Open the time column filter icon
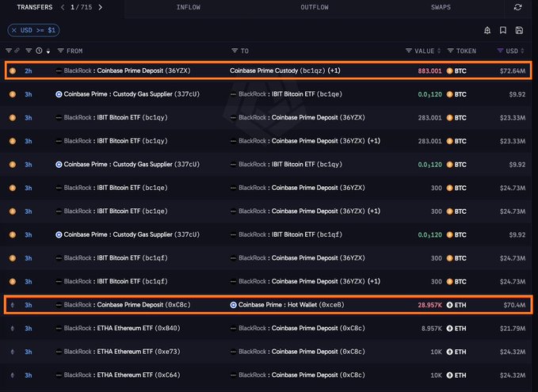The image size is (538, 392). tap(29, 51)
